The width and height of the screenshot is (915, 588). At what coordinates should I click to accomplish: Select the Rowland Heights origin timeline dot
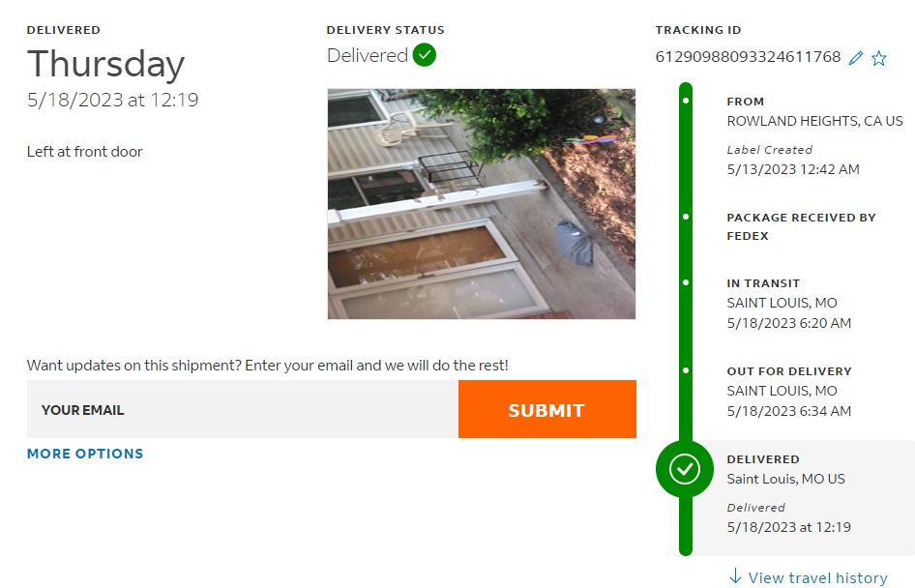tap(686, 101)
